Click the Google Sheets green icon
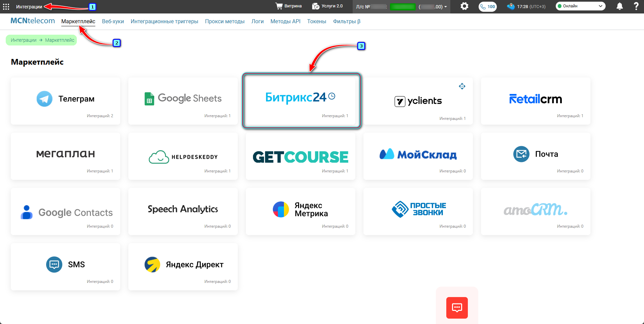This screenshot has height=324, width=644. pos(149,99)
